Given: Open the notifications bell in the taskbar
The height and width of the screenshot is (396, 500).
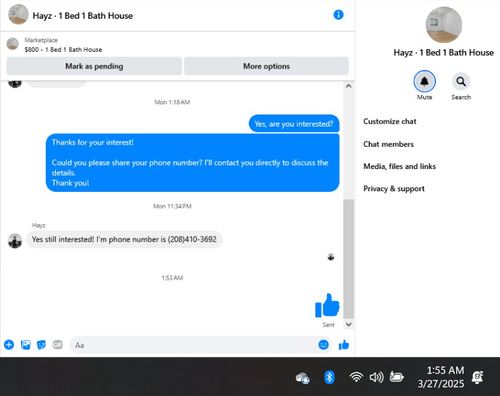Looking at the screenshot, I should pyautogui.click(x=478, y=377).
